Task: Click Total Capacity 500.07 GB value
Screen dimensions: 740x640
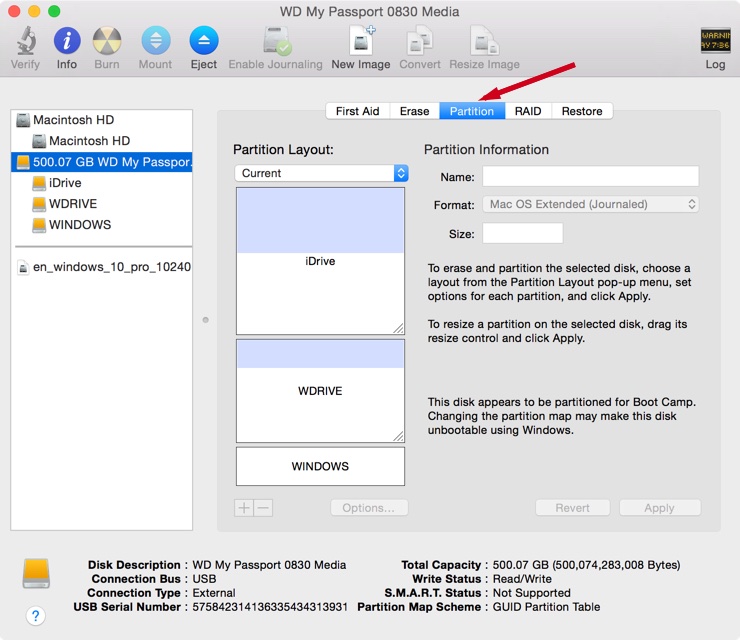Action: [x=587, y=565]
